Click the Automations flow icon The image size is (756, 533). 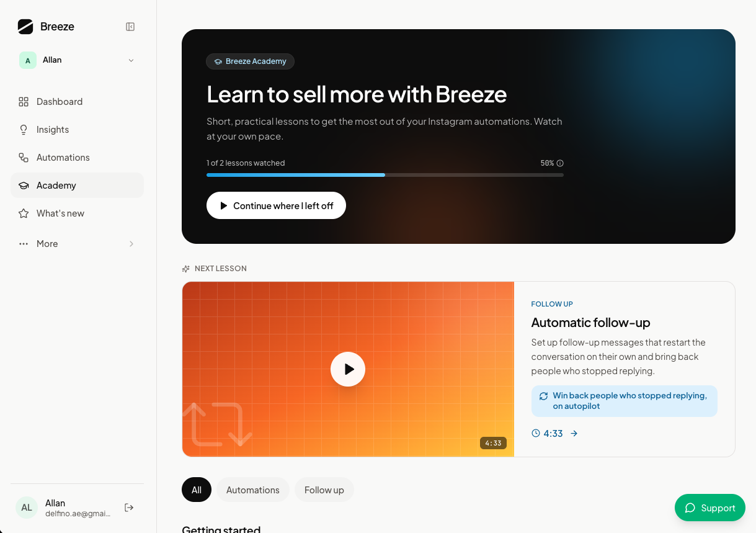point(24,158)
